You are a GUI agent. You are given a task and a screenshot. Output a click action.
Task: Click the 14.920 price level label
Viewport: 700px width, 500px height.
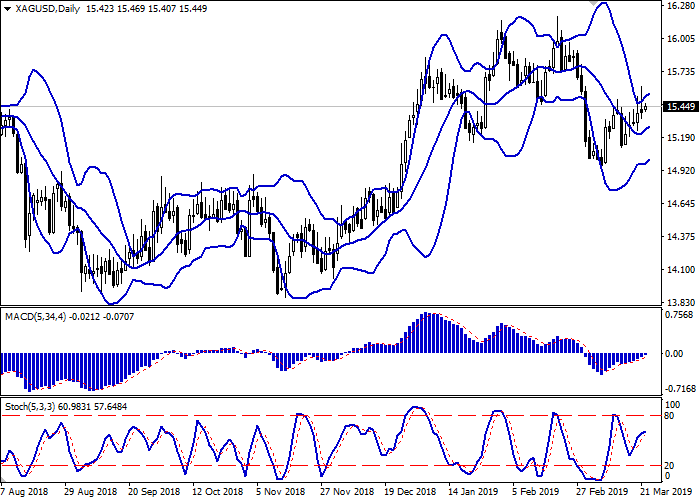pos(678,171)
